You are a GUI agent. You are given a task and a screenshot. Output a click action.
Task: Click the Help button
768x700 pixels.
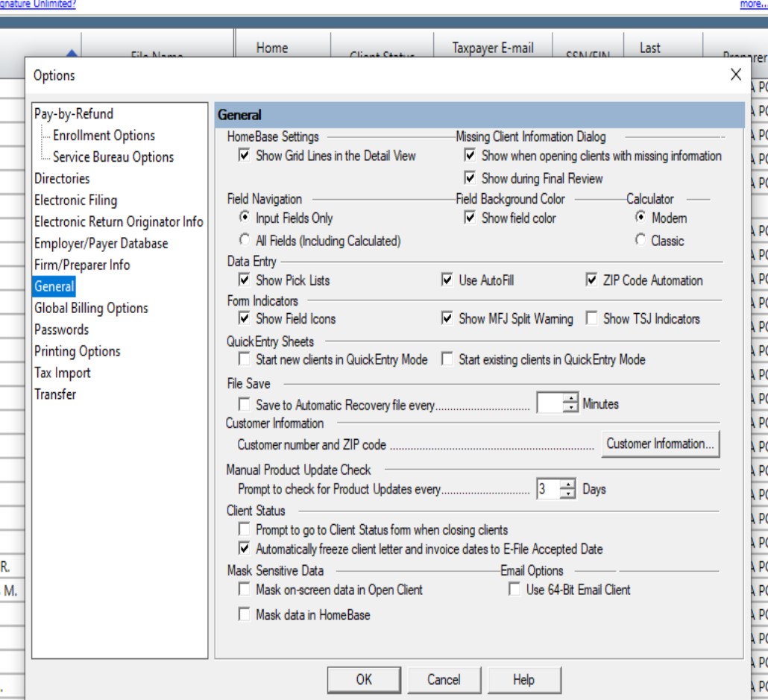(524, 680)
